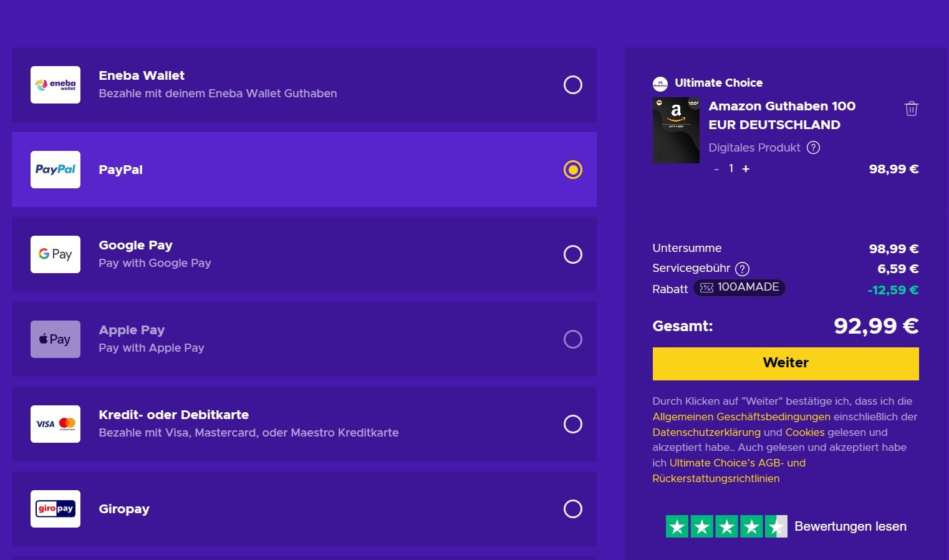Decrease quantity with minus button
Image resolution: width=949 pixels, height=560 pixels.
point(716,169)
